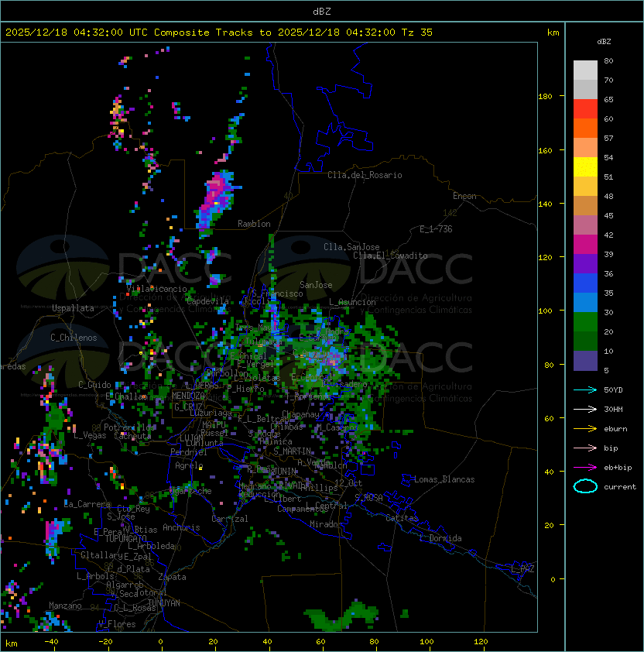Select the 65 dBZ red color swatch
The height and width of the screenshot is (652, 644).
pyautogui.click(x=585, y=108)
